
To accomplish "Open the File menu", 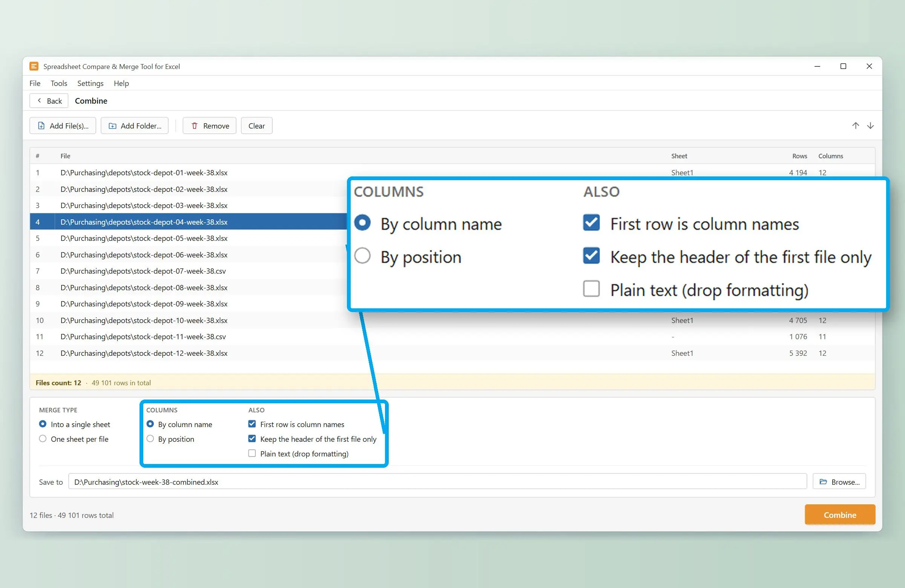I will coord(35,83).
